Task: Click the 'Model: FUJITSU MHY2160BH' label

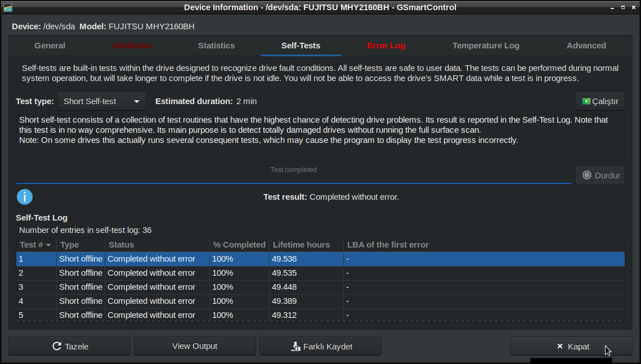Action: tap(137, 26)
